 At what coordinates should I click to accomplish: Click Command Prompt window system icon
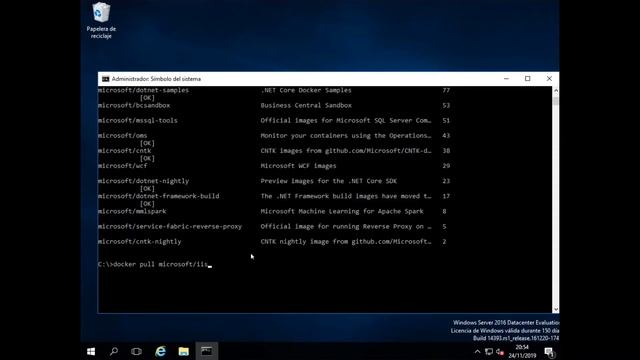(x=106, y=79)
